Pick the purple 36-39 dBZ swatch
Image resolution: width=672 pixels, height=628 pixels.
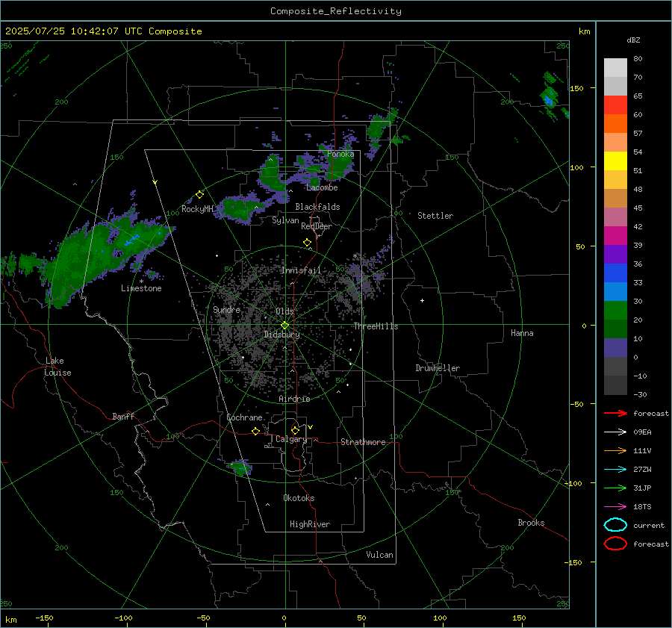(x=615, y=255)
